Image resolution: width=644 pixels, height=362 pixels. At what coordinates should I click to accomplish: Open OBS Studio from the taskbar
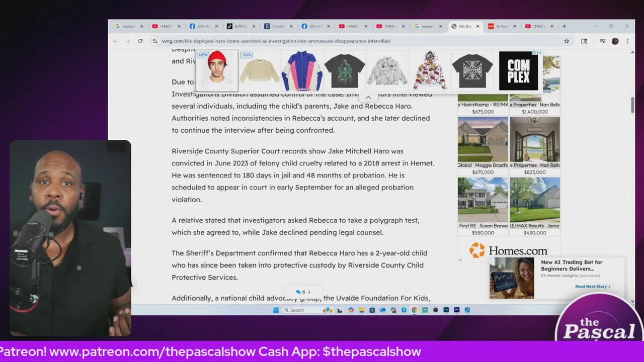point(436,310)
